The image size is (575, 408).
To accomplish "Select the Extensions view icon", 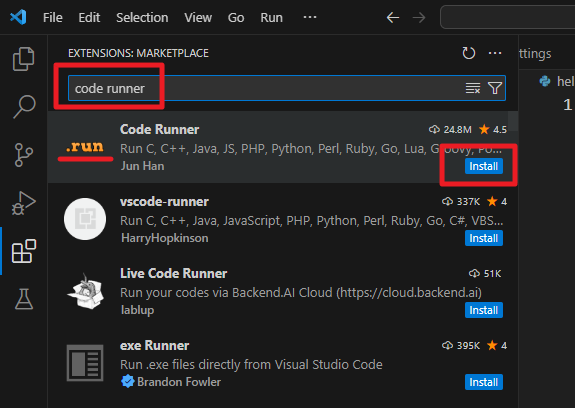I will click(x=24, y=251).
